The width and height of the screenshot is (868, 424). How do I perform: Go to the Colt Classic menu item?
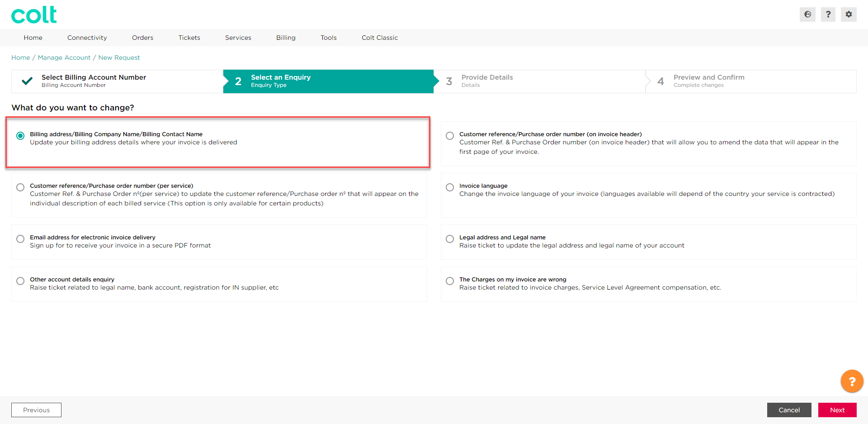(x=379, y=38)
